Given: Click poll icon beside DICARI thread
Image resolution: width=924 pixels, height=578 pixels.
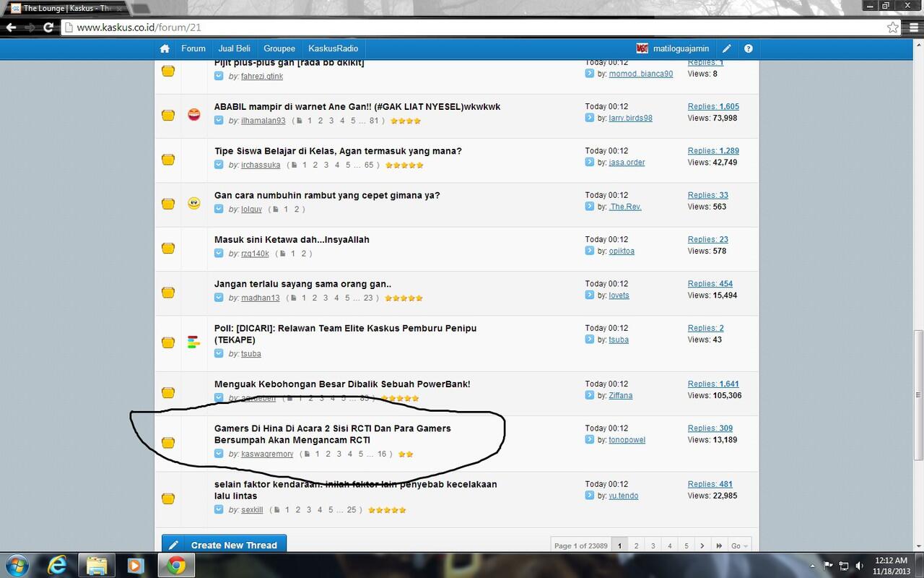Looking at the screenshot, I should point(193,342).
